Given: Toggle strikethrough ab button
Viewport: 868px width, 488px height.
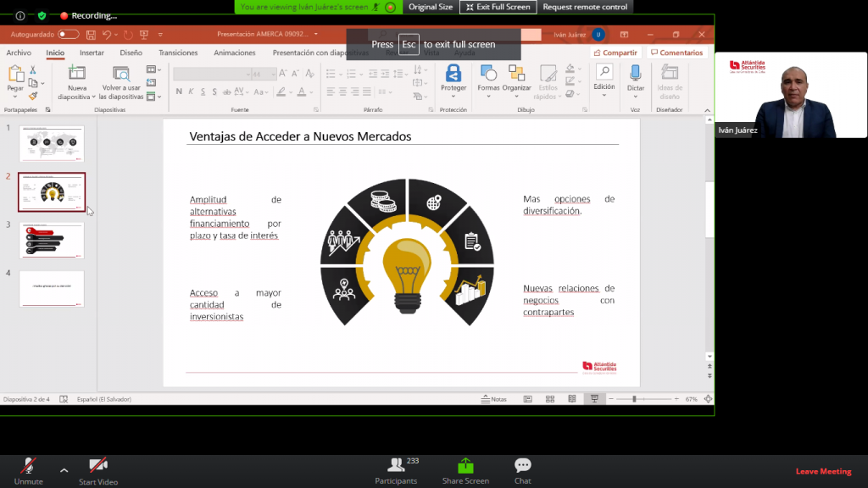Looking at the screenshot, I should click(226, 91).
